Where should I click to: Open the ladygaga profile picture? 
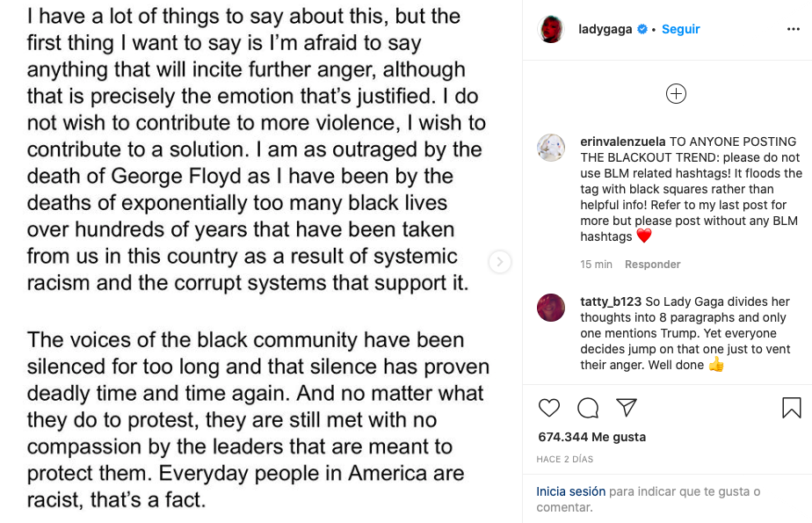tap(551, 29)
